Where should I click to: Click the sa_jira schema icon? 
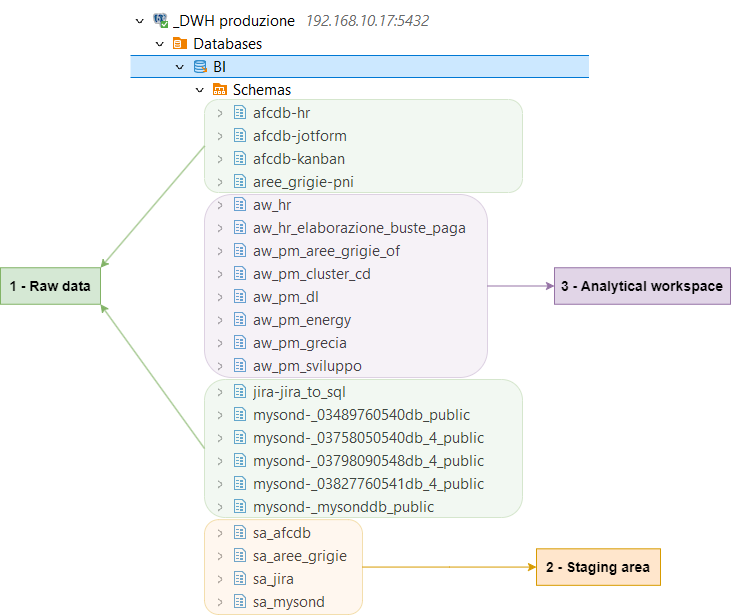(239, 579)
